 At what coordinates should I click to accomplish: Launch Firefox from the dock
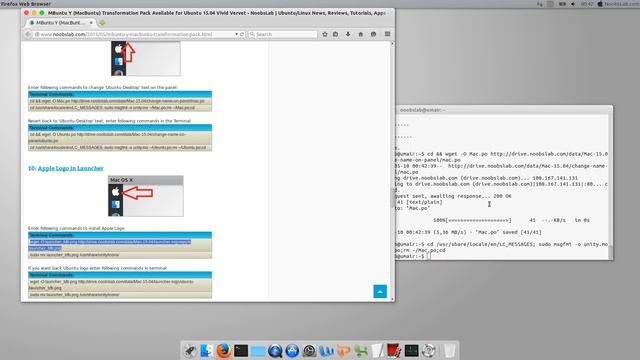[x=224, y=351]
